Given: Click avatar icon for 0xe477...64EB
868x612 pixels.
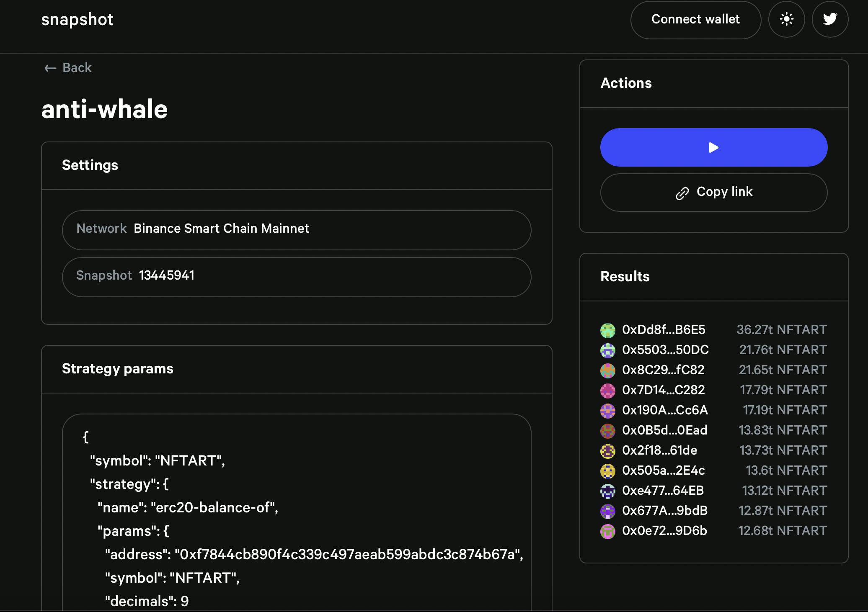Looking at the screenshot, I should coord(607,491).
